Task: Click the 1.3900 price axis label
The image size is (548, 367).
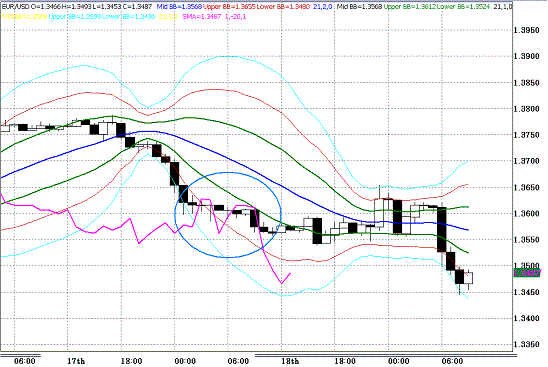Action: [527, 56]
